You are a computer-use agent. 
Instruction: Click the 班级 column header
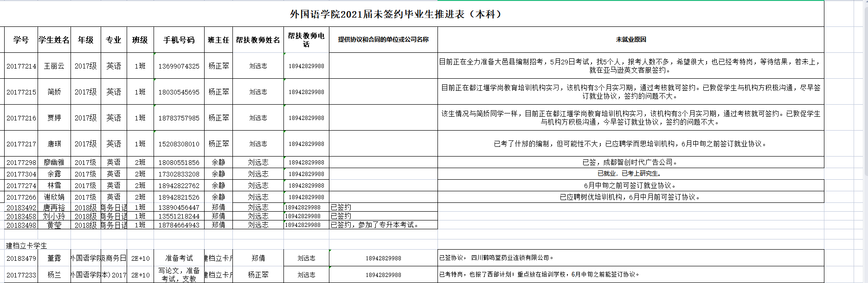(x=140, y=40)
